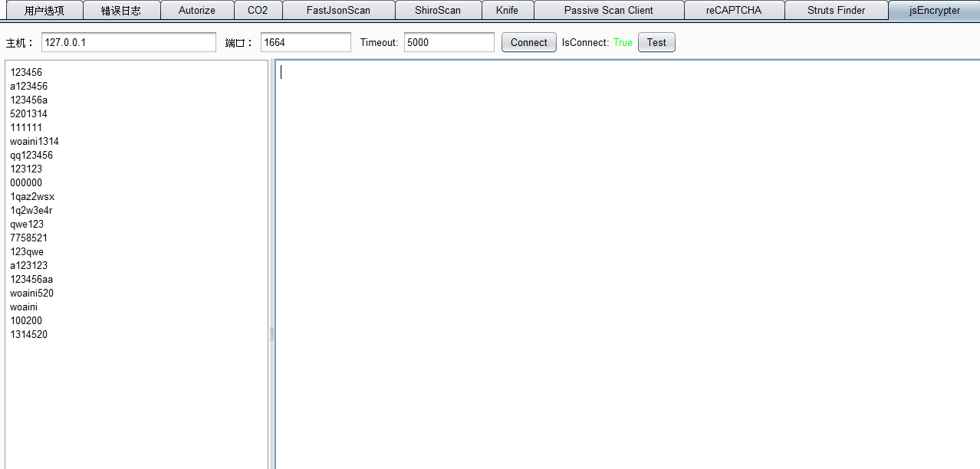Select the payload line 123123
The height and width of the screenshot is (469, 980).
click(26, 169)
